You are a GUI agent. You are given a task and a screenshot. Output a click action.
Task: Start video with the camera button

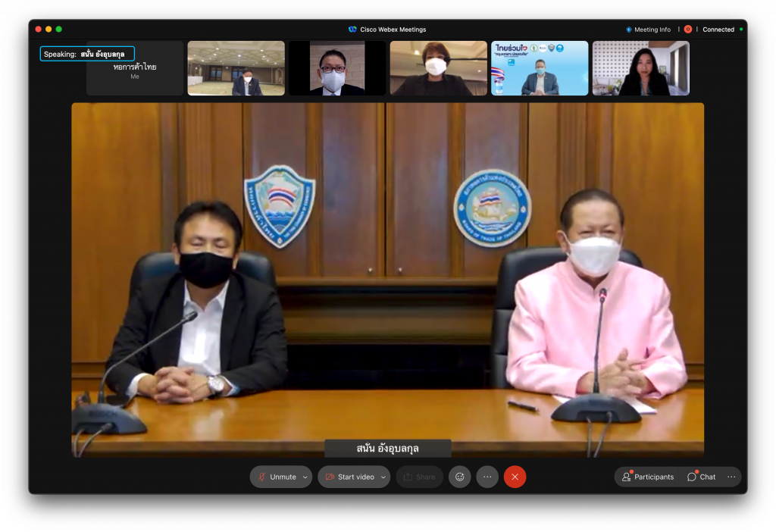[349, 477]
